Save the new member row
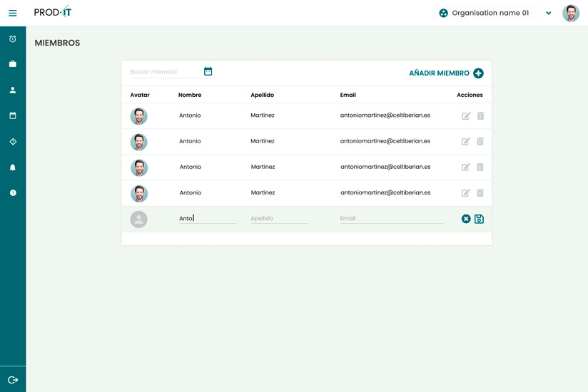The width and height of the screenshot is (588, 392). 480,219
